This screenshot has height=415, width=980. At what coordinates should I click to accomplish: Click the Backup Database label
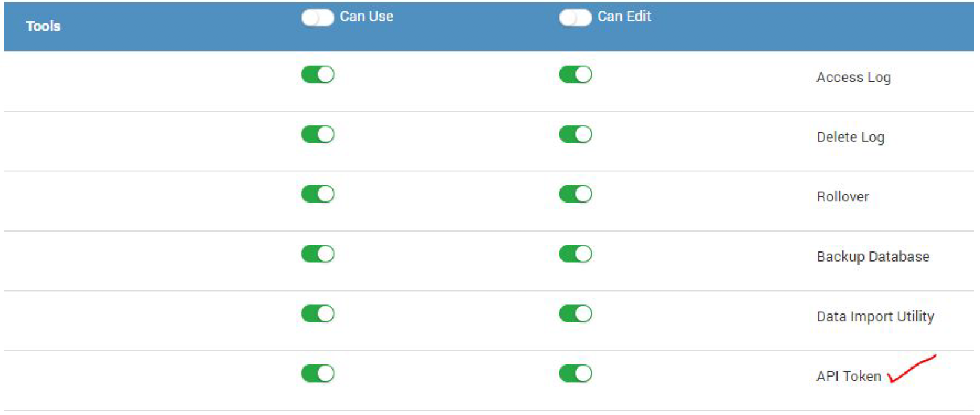(872, 257)
